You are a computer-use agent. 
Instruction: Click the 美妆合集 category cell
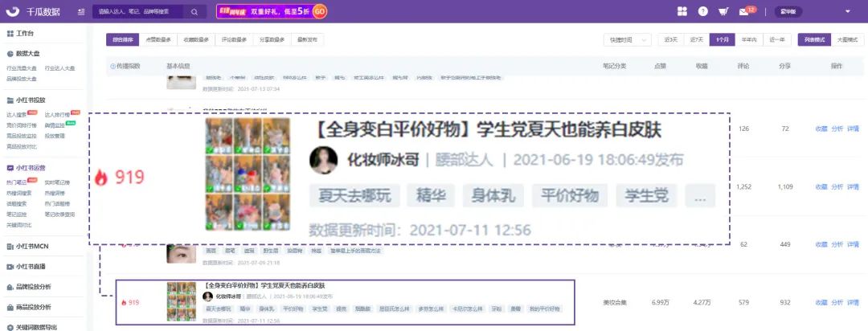(x=615, y=303)
